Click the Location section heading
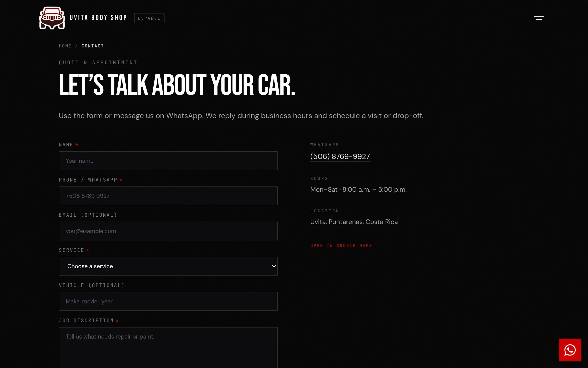 (x=325, y=211)
